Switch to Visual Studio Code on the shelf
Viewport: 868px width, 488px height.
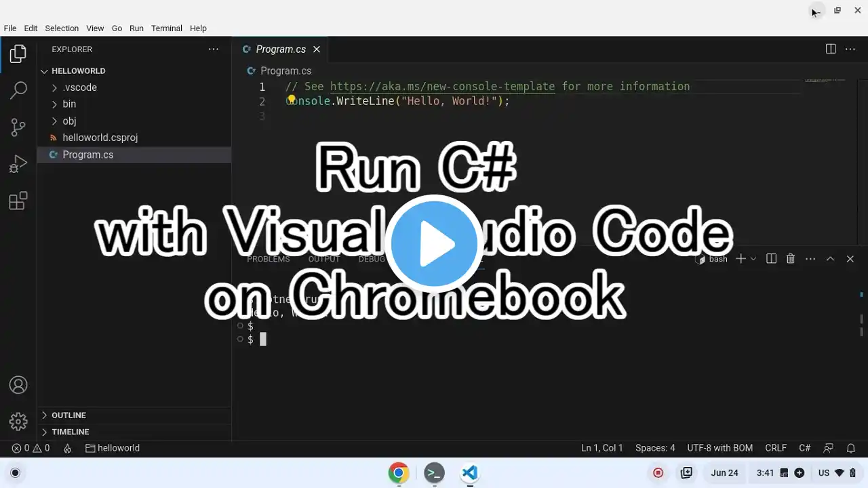[x=469, y=473]
